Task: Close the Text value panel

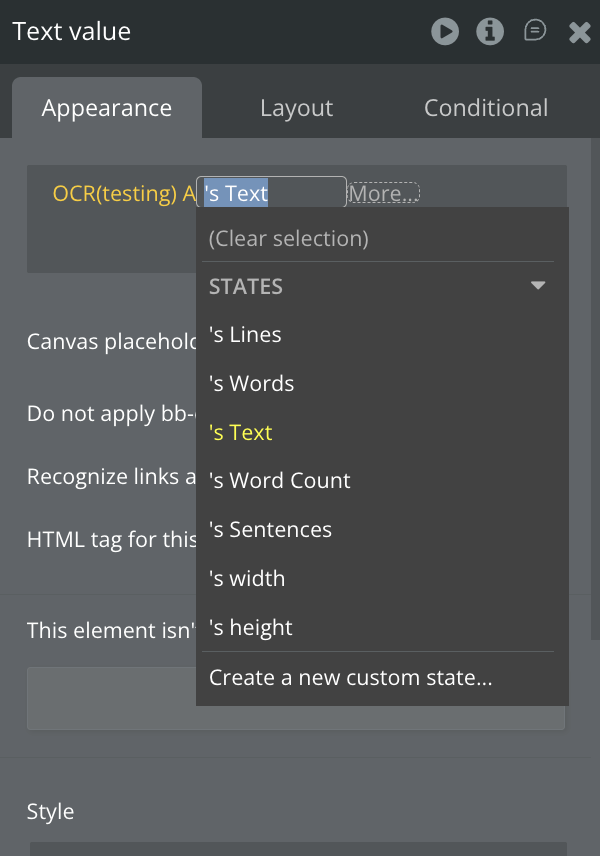Action: [x=580, y=32]
